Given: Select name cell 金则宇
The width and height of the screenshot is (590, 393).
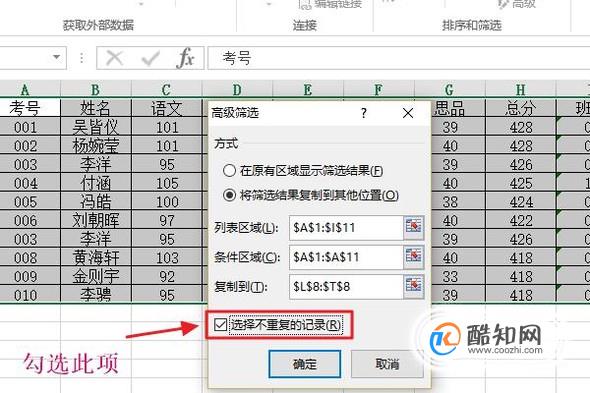Looking at the screenshot, I should (x=96, y=276).
